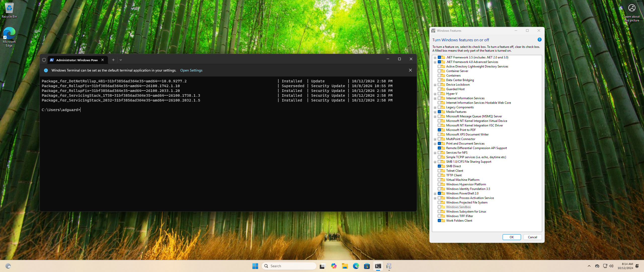Close the Administrator: Windows PowerShell tab
Image resolution: width=644 pixels, height=272 pixels.
[x=103, y=60]
